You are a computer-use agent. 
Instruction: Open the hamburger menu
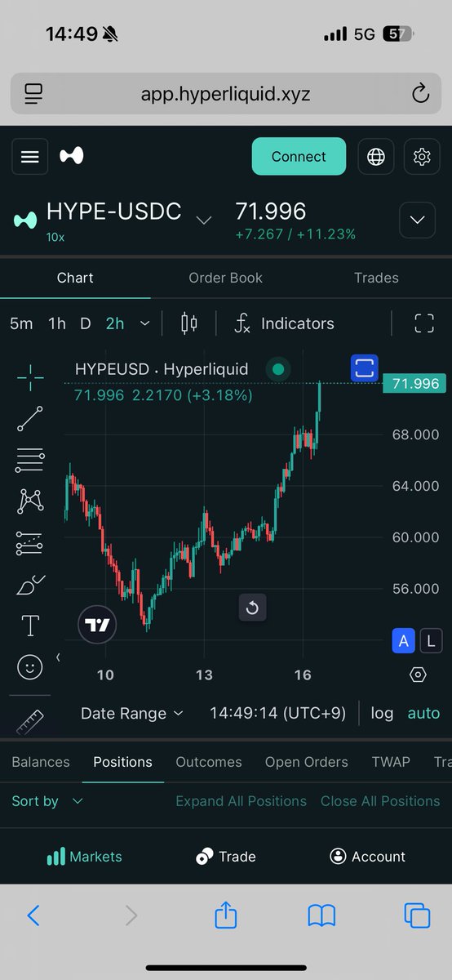pyautogui.click(x=30, y=157)
